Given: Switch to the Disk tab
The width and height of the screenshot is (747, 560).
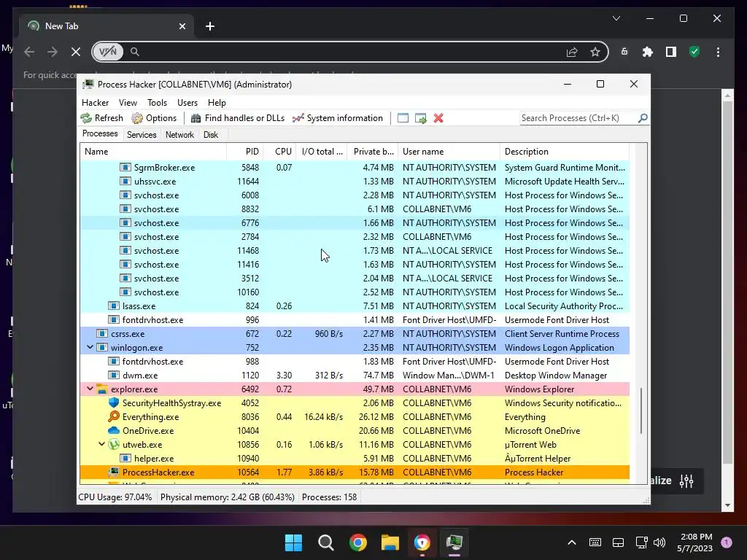Looking at the screenshot, I should coord(211,135).
